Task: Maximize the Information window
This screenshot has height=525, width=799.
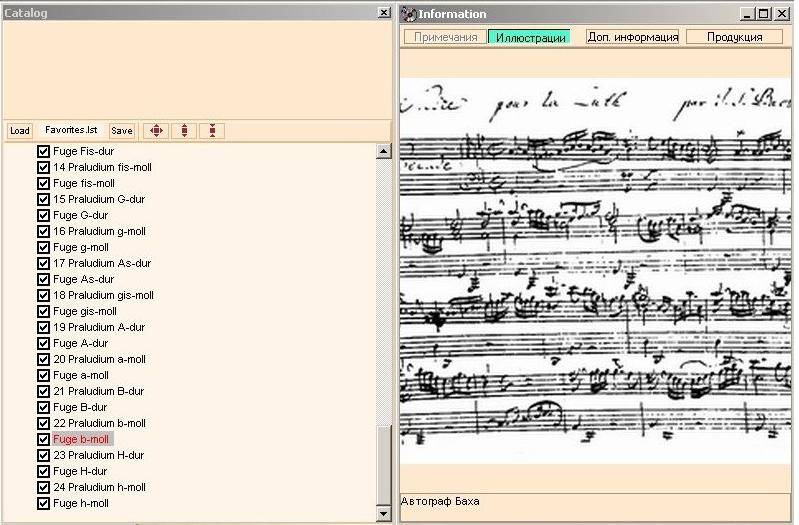Action: coord(763,14)
